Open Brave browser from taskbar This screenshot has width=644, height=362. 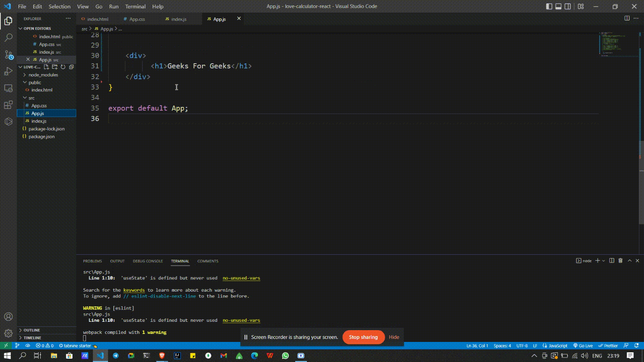tap(162, 355)
